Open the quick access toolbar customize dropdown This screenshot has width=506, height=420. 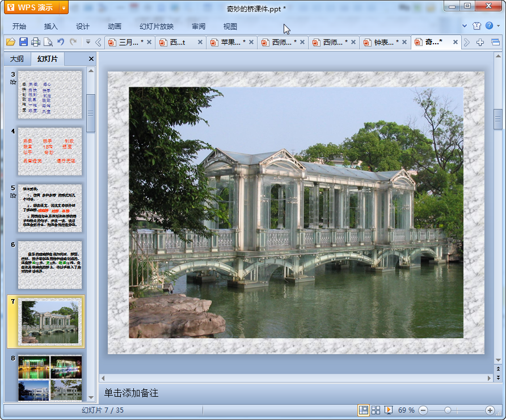[88, 42]
